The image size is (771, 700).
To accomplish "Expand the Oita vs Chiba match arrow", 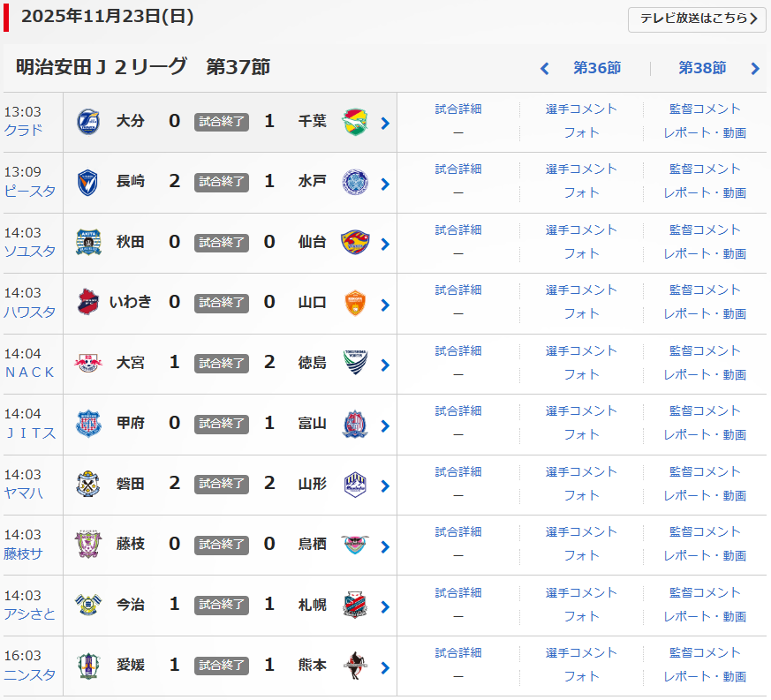I will 385,124.
